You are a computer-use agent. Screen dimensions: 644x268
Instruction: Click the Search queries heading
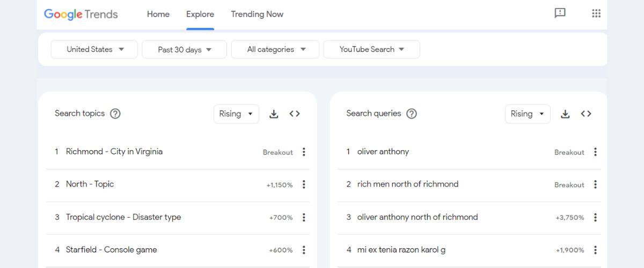pyautogui.click(x=374, y=114)
